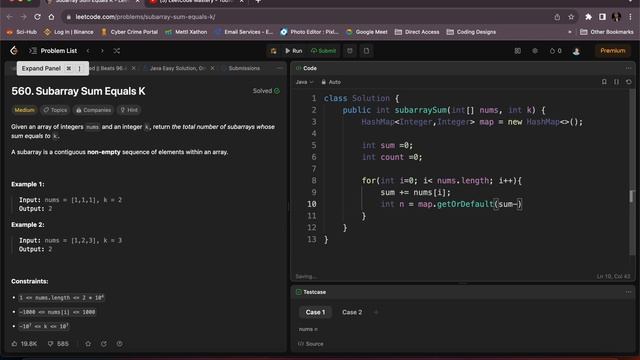
Task: Open the Sci-Hub bookmark
Action: (x=22, y=32)
